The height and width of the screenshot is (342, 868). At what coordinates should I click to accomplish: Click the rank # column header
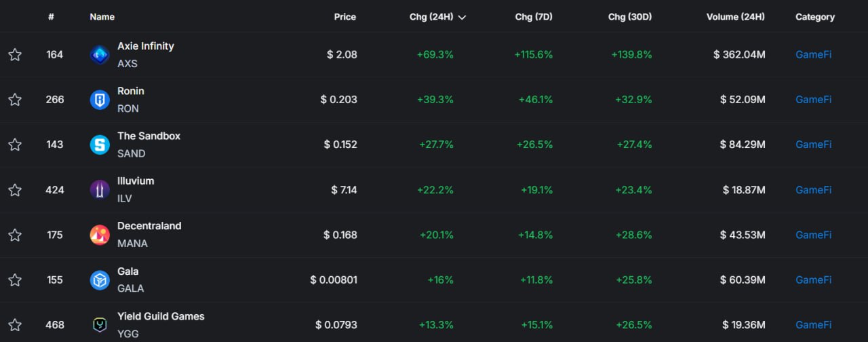point(51,17)
